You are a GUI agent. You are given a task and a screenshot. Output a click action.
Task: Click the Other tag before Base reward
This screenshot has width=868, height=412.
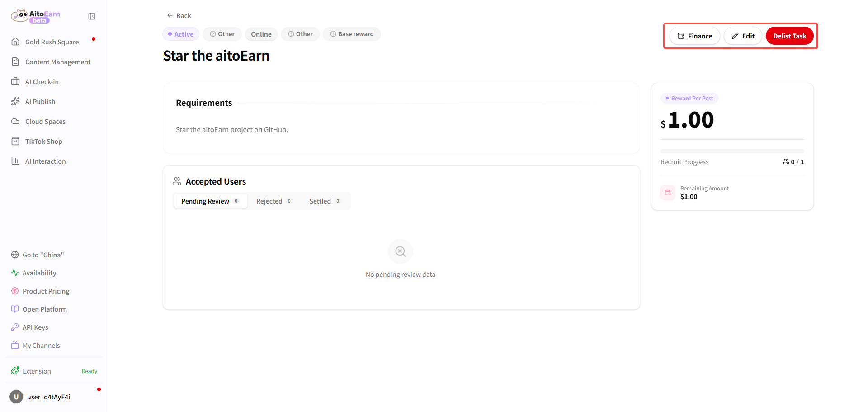pyautogui.click(x=300, y=34)
